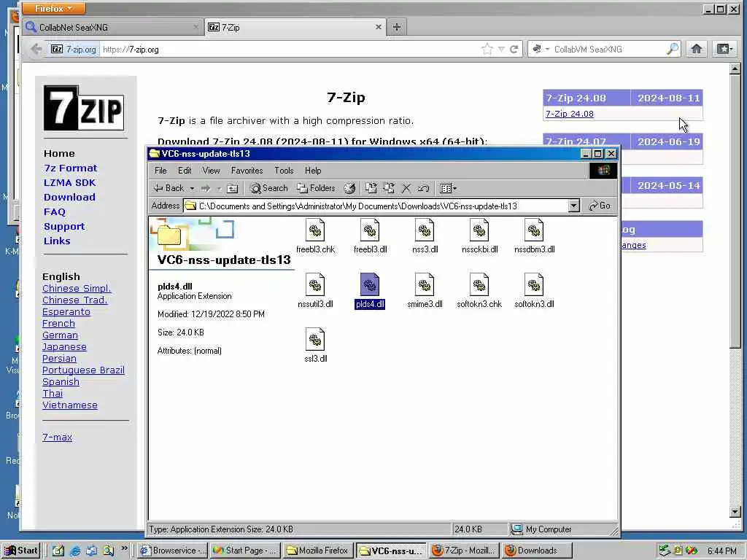Open the 7z Format link
The image size is (747, 560).
[x=71, y=168]
